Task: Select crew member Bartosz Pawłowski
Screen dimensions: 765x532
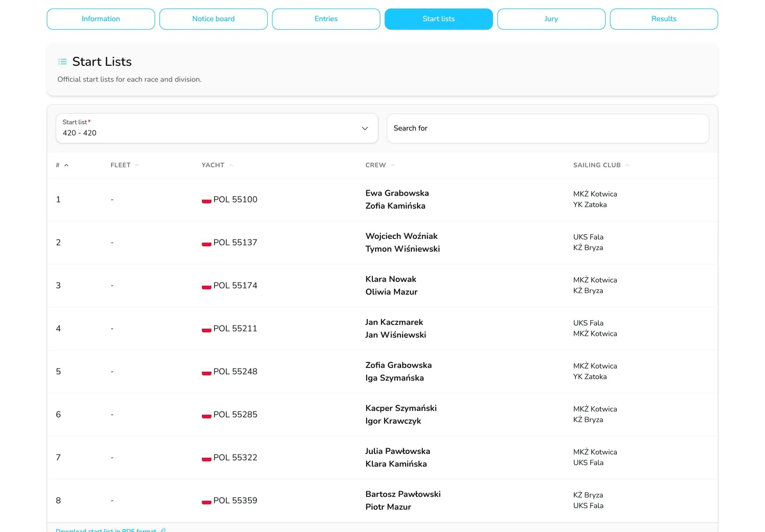Action: coord(403,494)
